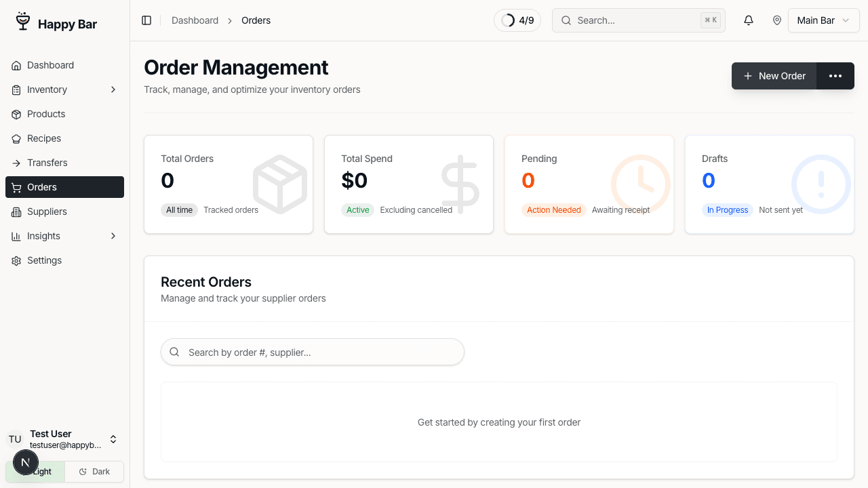Screen dimensions: 868x488
Task: Navigate to Suppliers via sidebar icon
Action: click(x=16, y=211)
